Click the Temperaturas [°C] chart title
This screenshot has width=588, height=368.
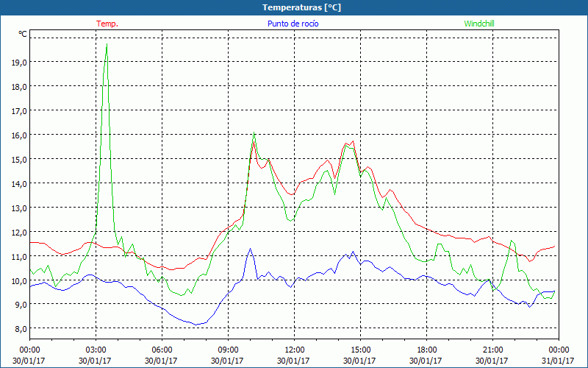point(302,7)
